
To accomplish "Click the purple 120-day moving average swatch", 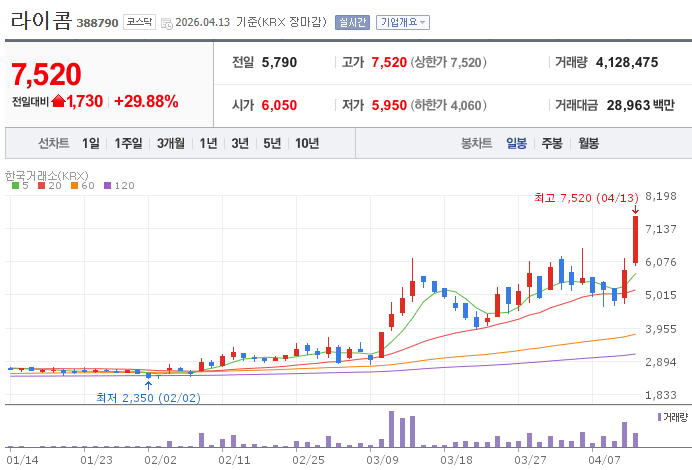I will point(107,186).
